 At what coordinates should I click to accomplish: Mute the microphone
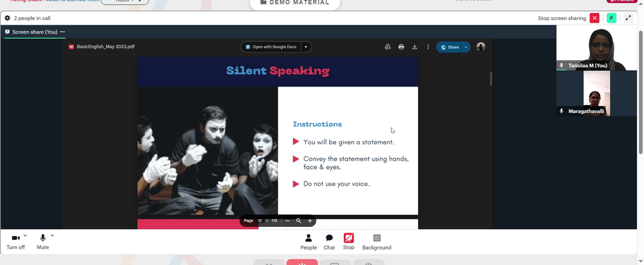(43, 242)
